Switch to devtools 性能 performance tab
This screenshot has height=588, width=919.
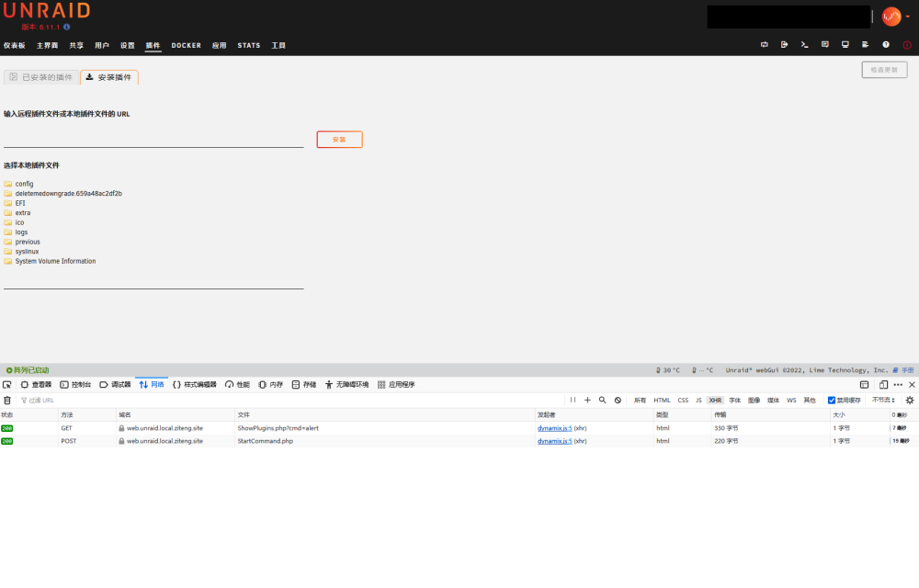(x=237, y=385)
